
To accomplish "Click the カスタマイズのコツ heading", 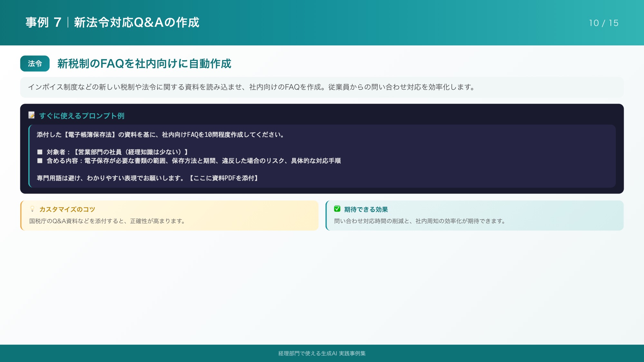I will [x=67, y=209].
